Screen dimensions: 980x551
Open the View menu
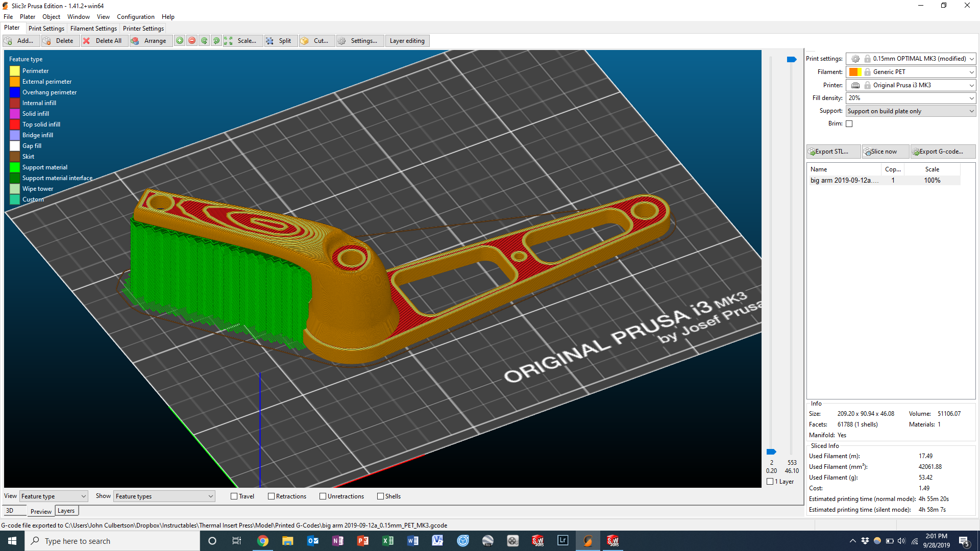click(103, 17)
